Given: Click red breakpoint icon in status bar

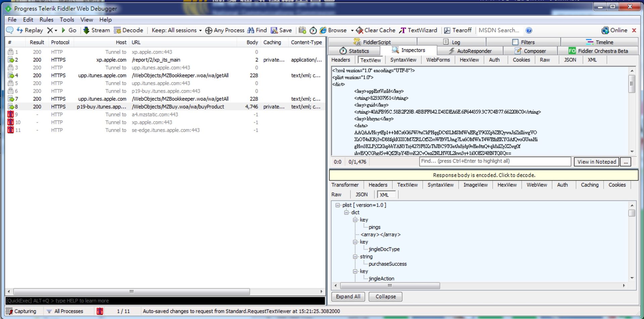Looking at the screenshot, I should 100,311.
